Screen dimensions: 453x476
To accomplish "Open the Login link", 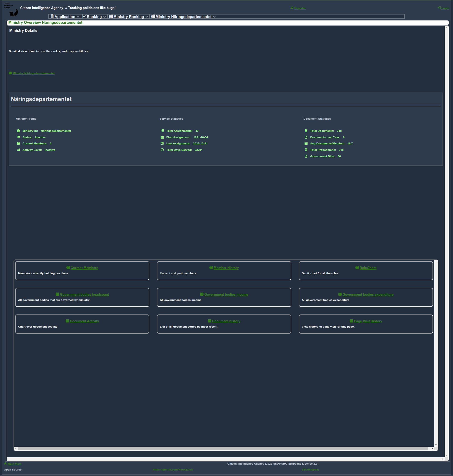I will point(445,8).
